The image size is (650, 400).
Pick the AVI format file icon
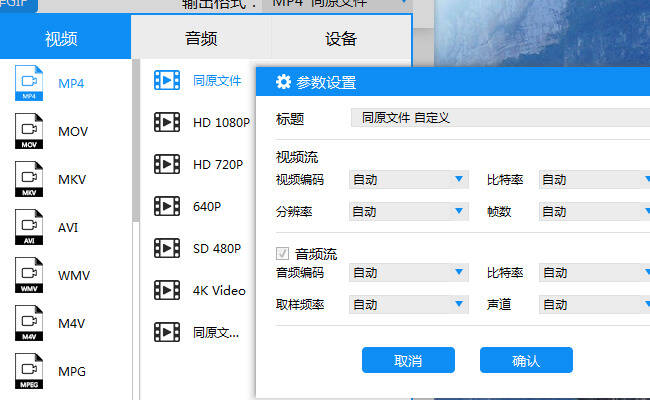tap(29, 227)
